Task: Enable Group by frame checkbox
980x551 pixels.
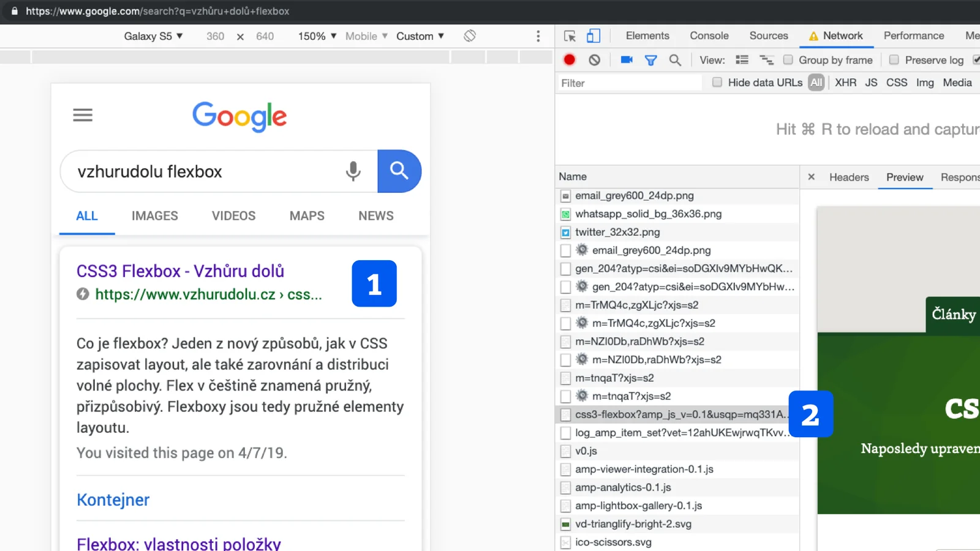Action: coord(788,59)
